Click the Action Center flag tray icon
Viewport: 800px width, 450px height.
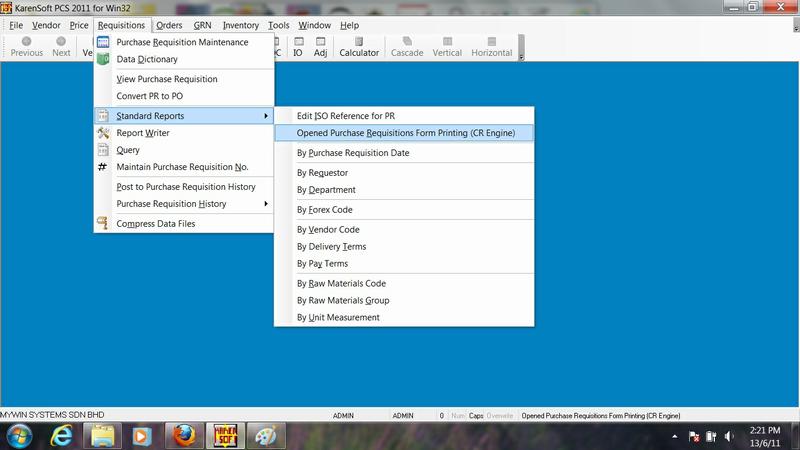point(694,436)
